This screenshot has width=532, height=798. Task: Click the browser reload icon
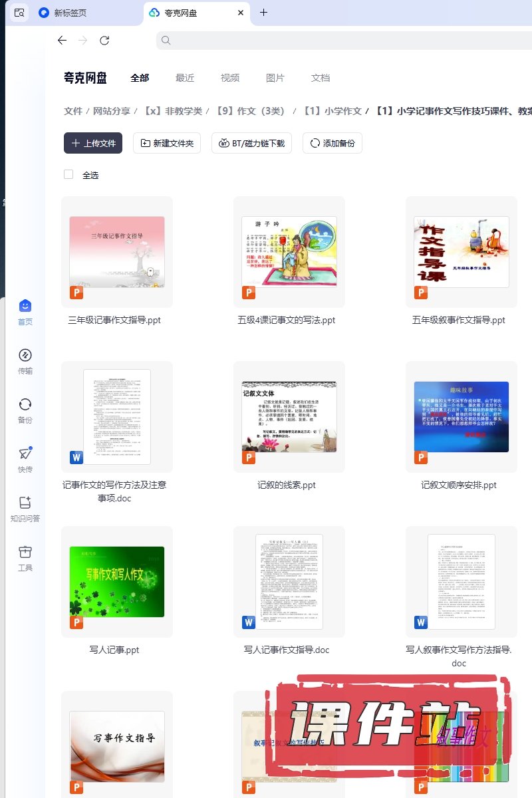(x=104, y=41)
